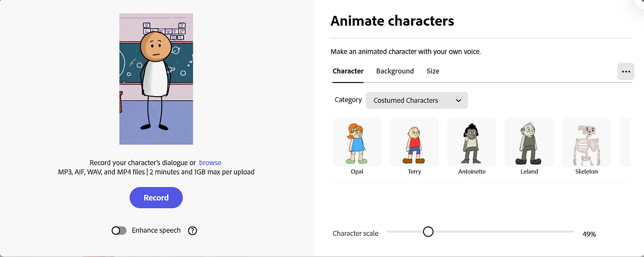Click the partially visible character after Skeleton
This screenshot has width=644, height=257.
click(625, 142)
